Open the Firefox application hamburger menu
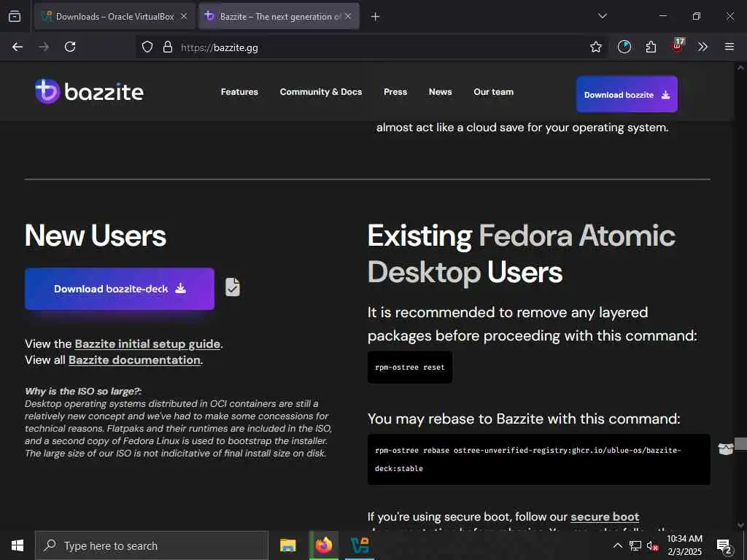 pyautogui.click(x=729, y=47)
